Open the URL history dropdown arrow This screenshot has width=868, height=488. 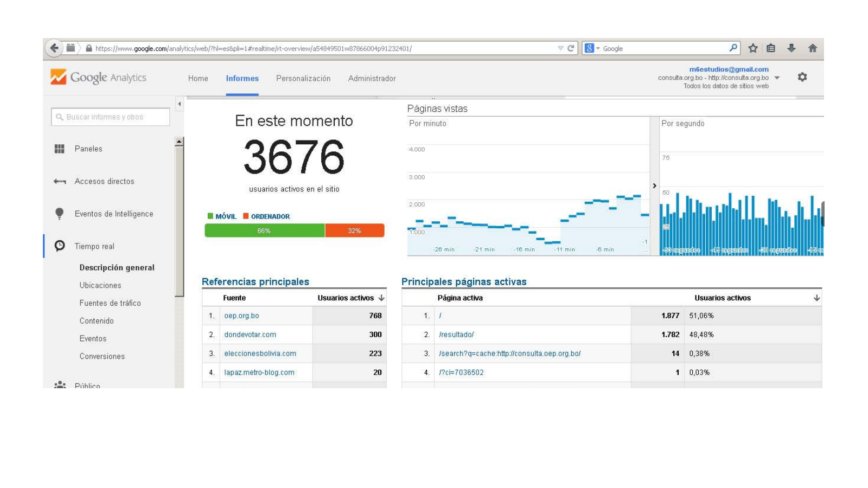click(560, 48)
